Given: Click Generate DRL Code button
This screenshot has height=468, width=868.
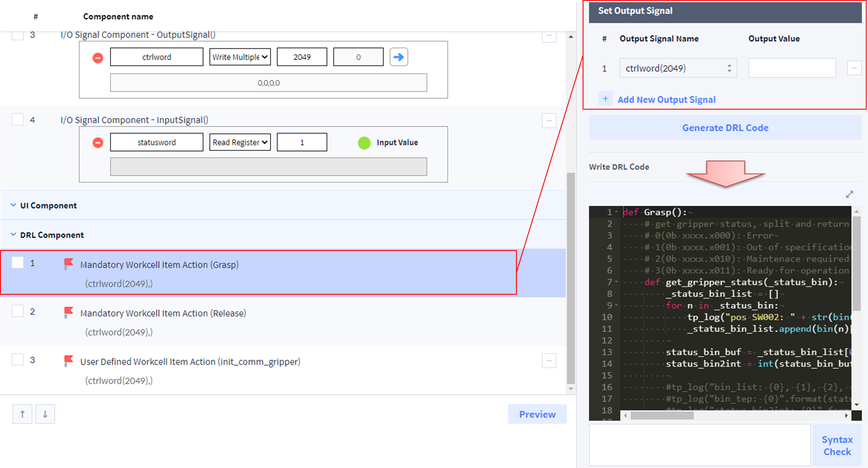Looking at the screenshot, I should coord(725,128).
